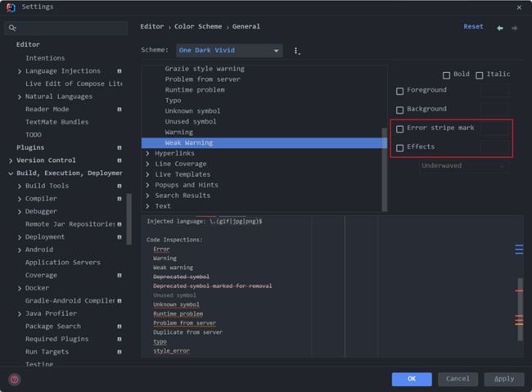The image size is (532, 392).
Task: Select Typo in the attributes list
Action: point(173,101)
